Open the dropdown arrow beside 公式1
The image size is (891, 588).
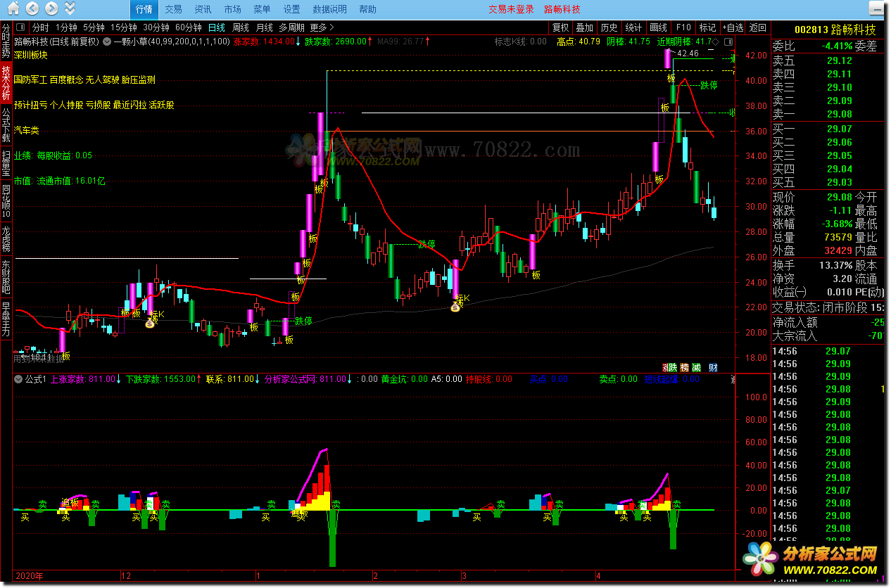tap(19, 379)
